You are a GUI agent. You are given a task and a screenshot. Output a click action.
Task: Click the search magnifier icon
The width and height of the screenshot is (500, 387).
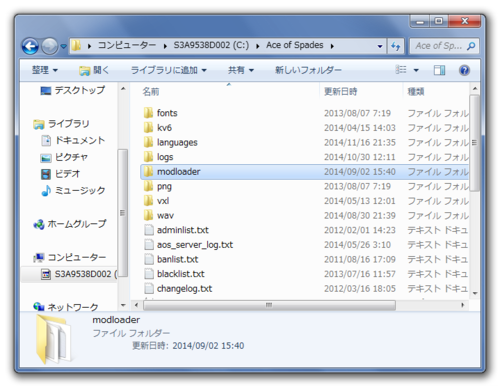click(471, 46)
